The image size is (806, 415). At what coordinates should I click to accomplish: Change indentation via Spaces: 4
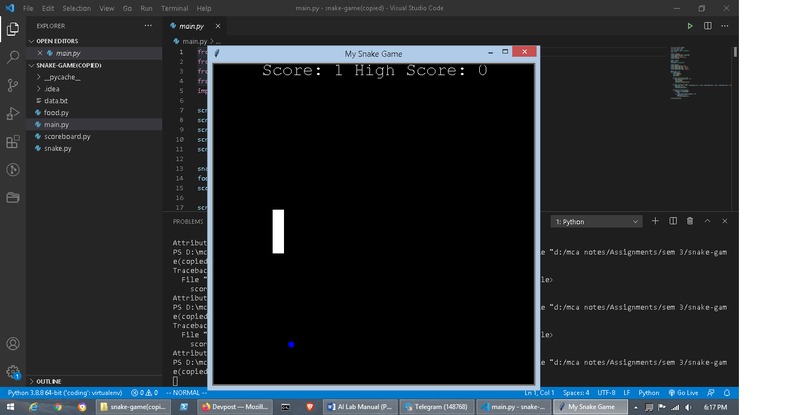[x=576, y=392]
